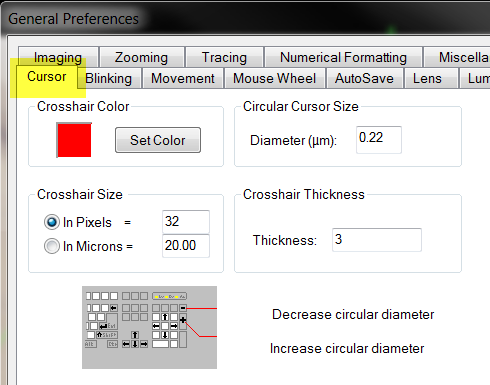Open the Movement tab
This screenshot has height=385, width=490.
pos(183,79)
